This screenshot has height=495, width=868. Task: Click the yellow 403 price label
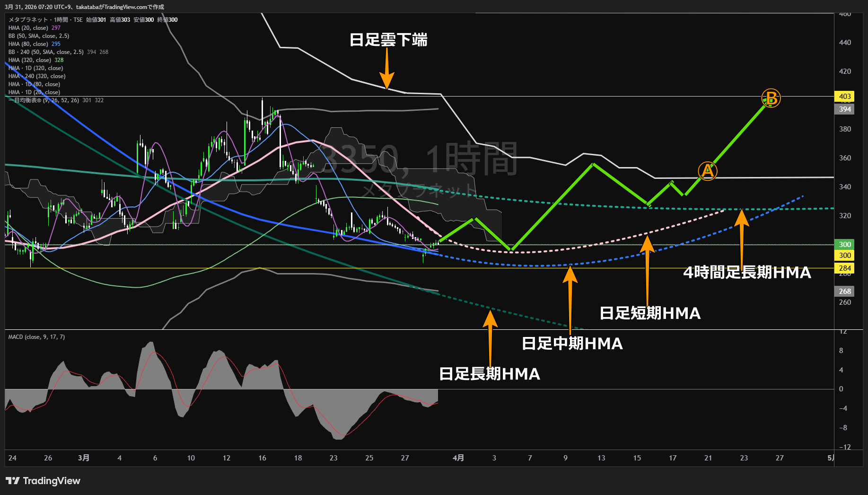[x=845, y=97]
